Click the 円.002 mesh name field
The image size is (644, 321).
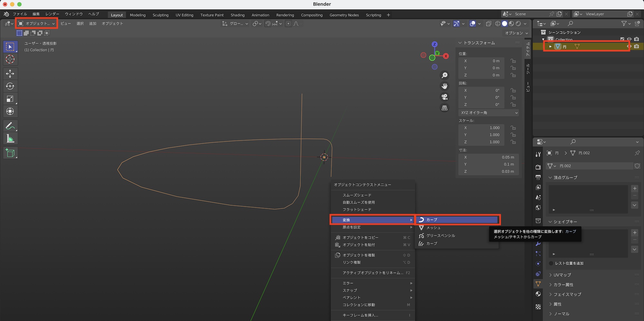point(594,166)
